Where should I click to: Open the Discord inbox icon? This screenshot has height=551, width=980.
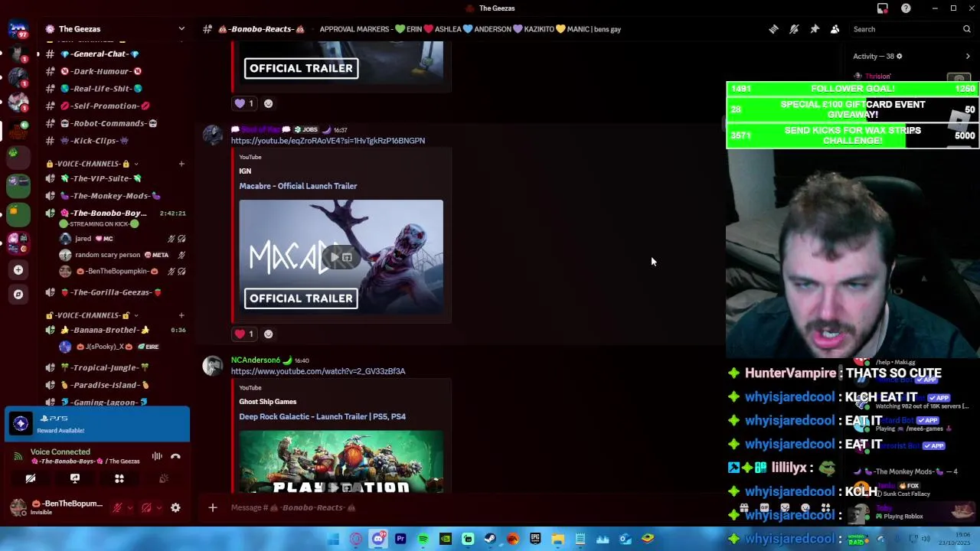click(x=883, y=8)
